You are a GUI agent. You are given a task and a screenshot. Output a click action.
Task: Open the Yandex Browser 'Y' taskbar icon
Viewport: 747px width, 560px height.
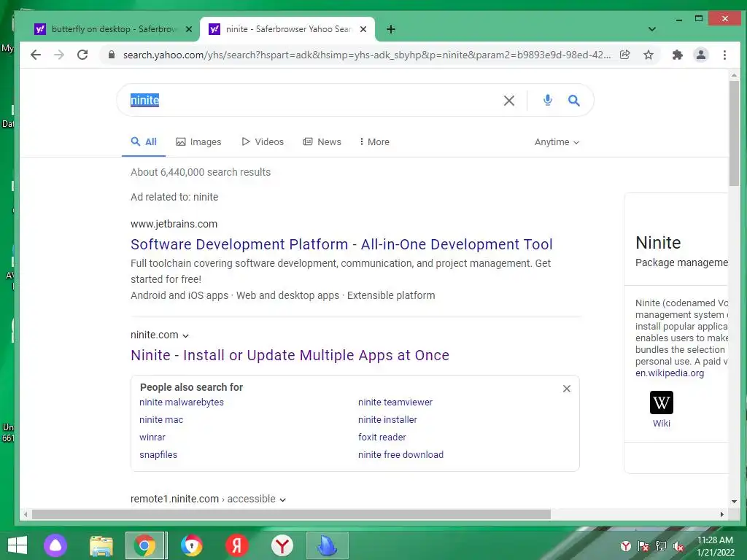coord(282,545)
